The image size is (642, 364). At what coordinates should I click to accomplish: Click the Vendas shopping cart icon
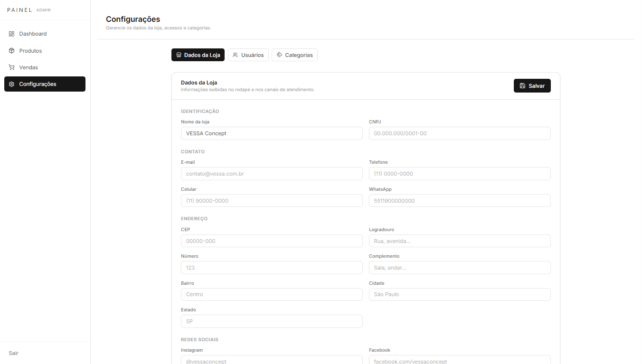(11, 67)
